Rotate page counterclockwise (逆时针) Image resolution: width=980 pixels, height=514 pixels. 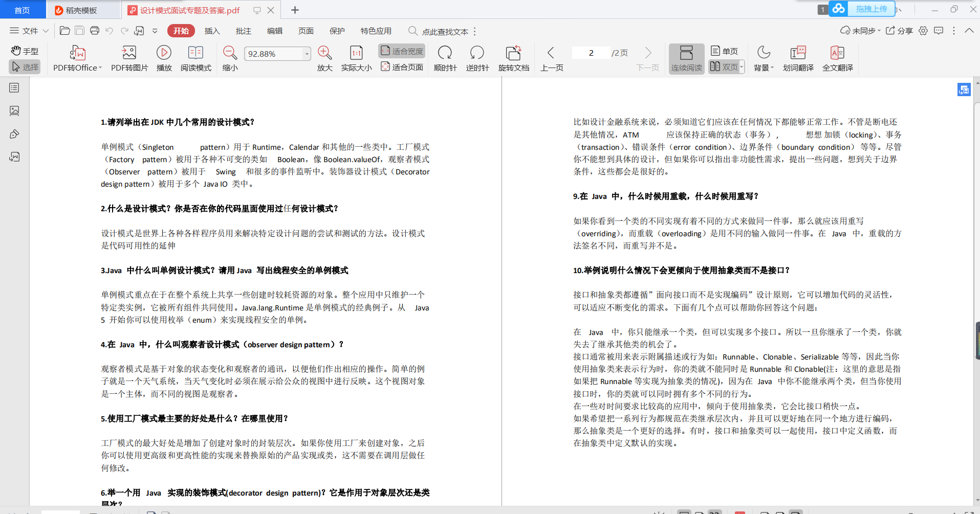(477, 58)
